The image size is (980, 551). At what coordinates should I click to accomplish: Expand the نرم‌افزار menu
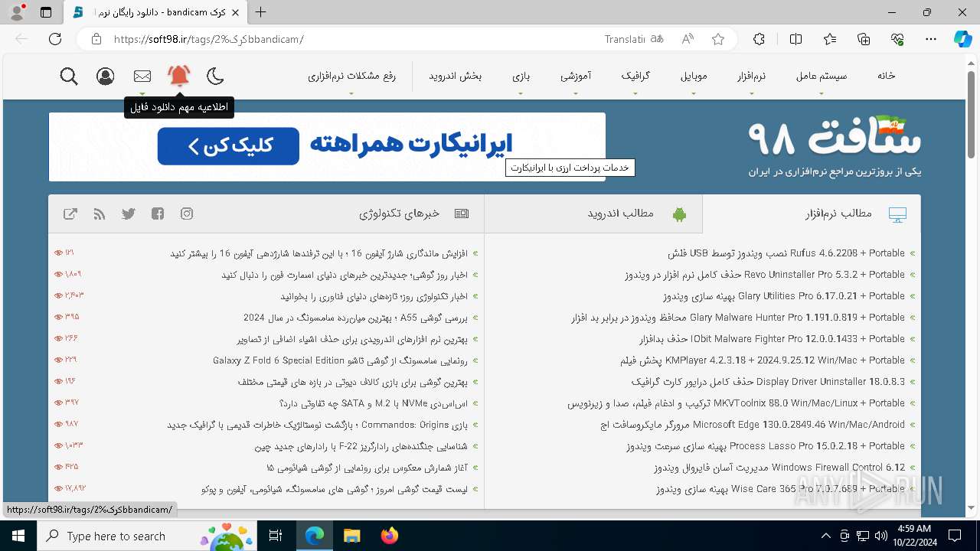click(x=752, y=76)
